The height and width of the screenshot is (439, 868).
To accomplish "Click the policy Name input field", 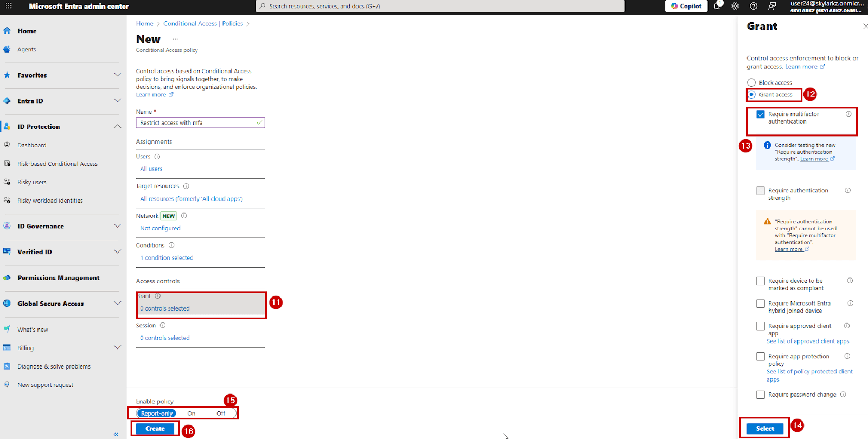I will point(200,123).
